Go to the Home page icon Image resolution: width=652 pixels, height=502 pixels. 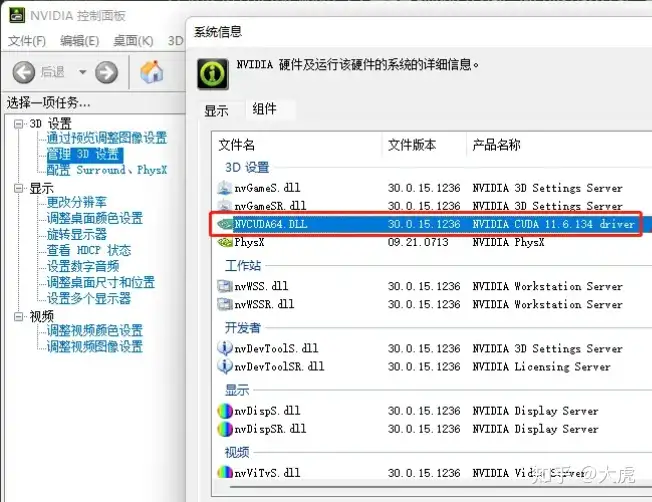point(151,72)
